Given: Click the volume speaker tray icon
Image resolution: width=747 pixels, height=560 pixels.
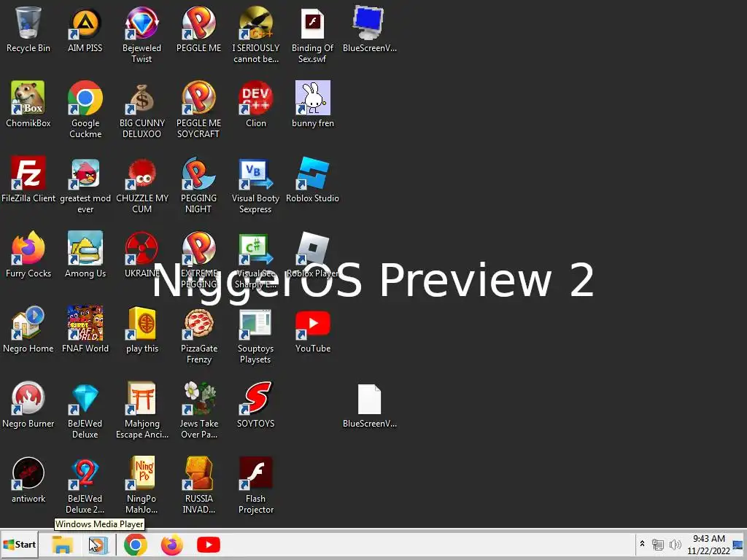Looking at the screenshot, I should click(x=675, y=544).
